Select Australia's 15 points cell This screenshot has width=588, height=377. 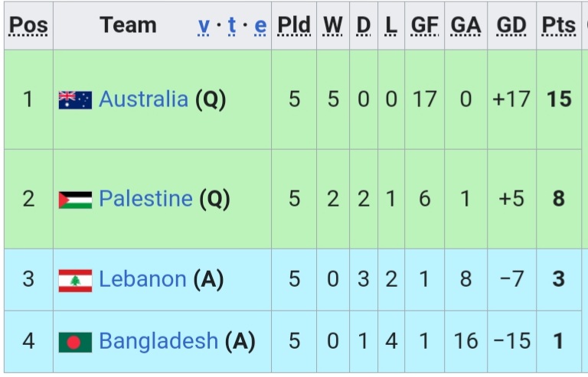[559, 99]
